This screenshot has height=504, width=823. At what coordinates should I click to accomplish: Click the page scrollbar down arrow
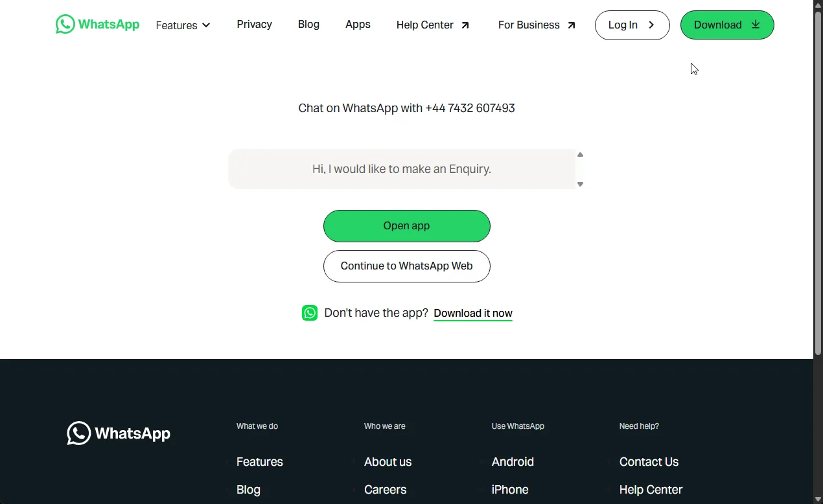(x=818, y=499)
